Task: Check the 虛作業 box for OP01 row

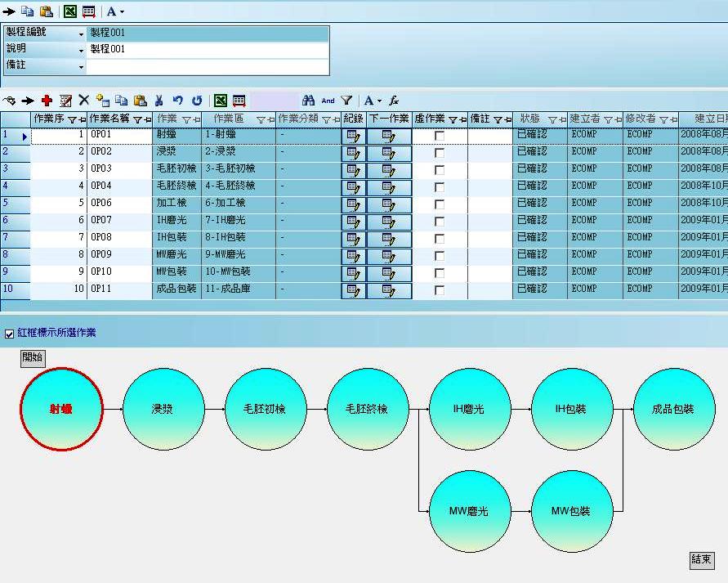Action: 440,135
